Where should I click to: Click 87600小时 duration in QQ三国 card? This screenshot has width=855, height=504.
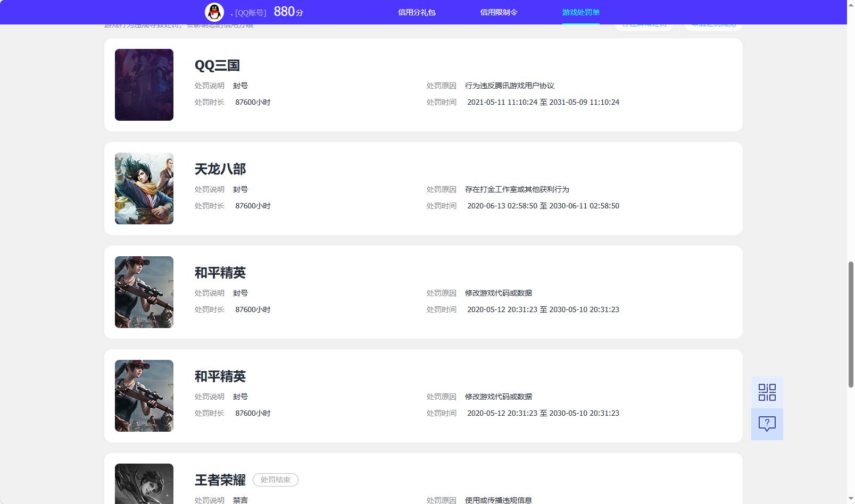point(253,102)
